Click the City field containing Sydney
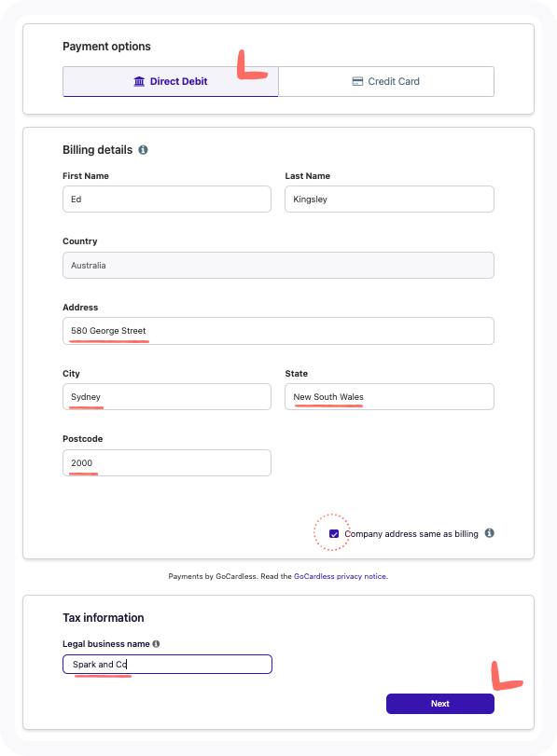The height and width of the screenshot is (756, 557). click(x=167, y=397)
